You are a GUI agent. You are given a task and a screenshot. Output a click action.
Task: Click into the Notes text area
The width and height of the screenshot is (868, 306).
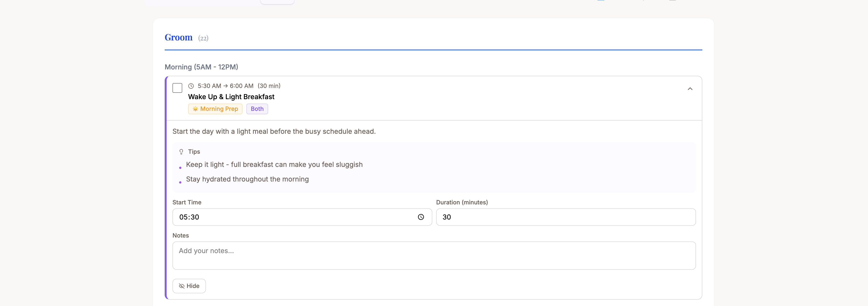click(434, 256)
